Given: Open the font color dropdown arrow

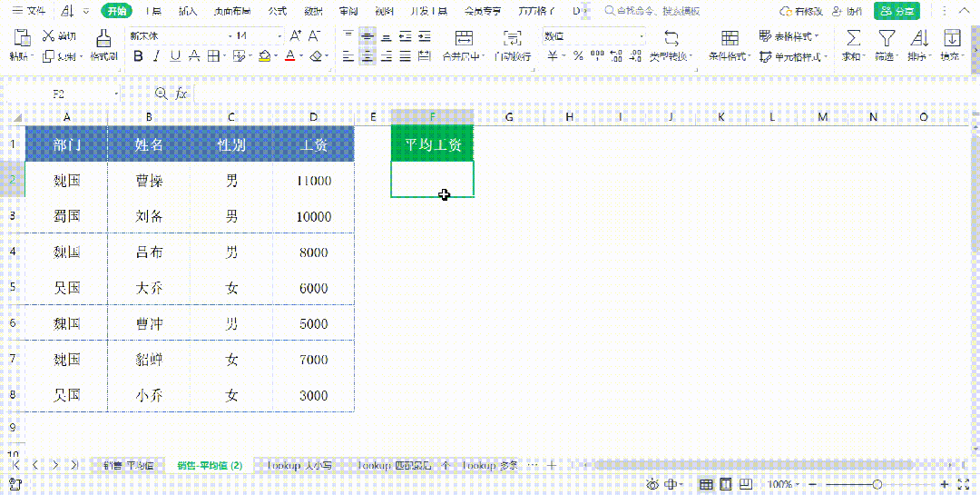Looking at the screenshot, I should pos(301,56).
